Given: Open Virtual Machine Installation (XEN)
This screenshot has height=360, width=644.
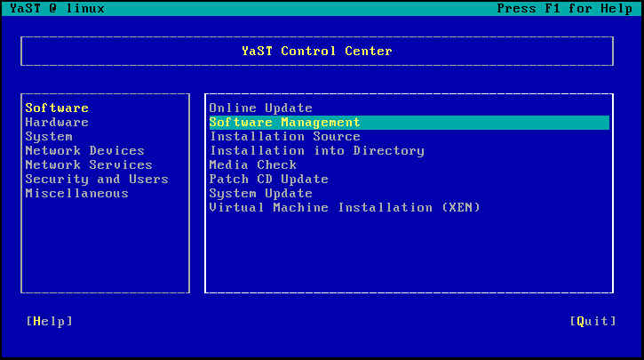Looking at the screenshot, I should tap(345, 207).
